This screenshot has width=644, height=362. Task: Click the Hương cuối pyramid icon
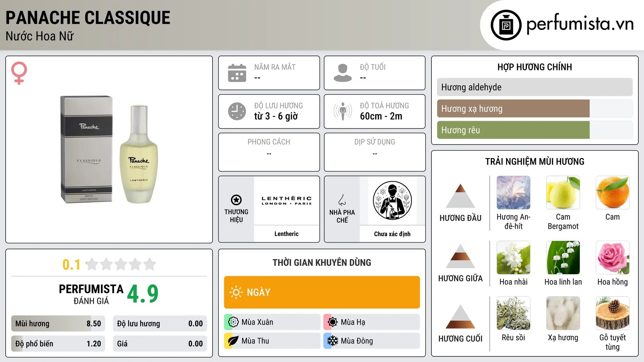(x=460, y=316)
